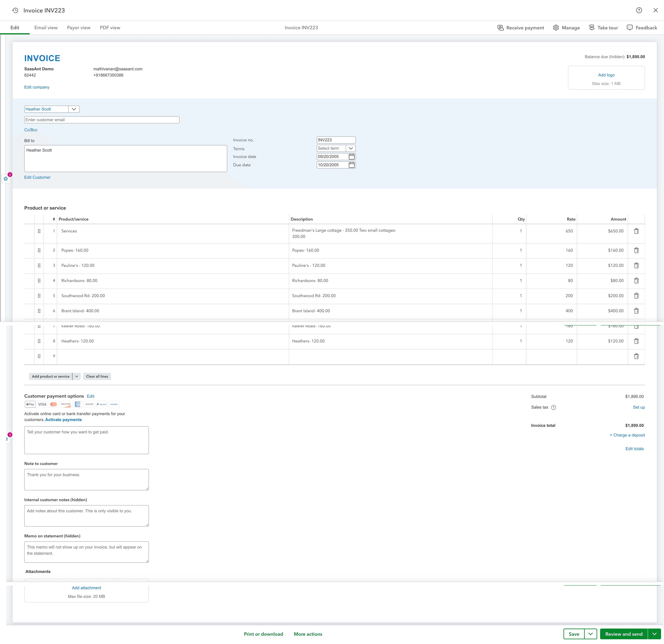Click the Sales tax help icon

point(554,407)
